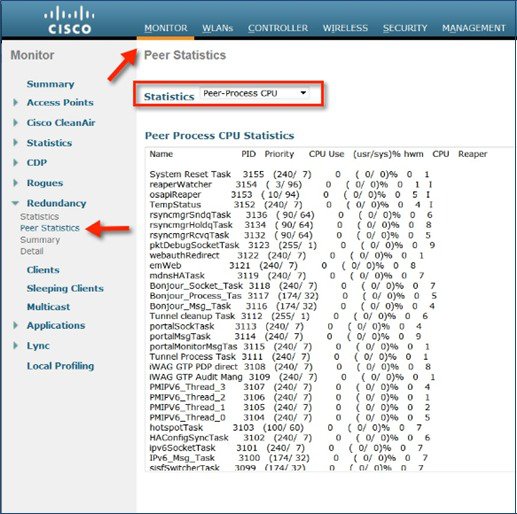
Task: Open Redundancy sidebar link
Action: [x=56, y=203]
